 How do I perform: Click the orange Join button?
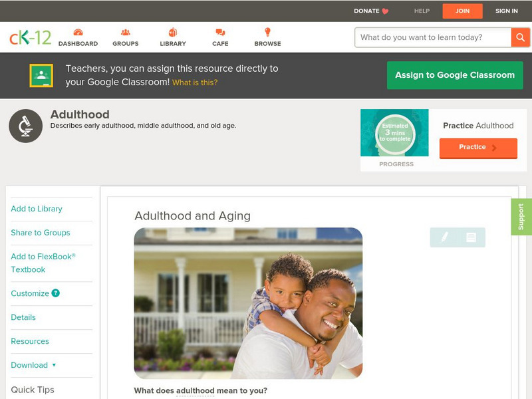[x=462, y=11]
